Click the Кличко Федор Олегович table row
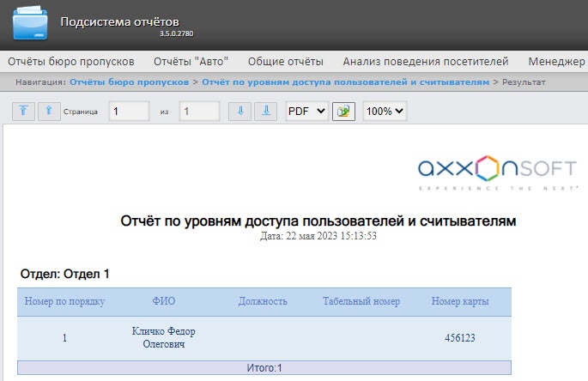Viewport: 588px width, 381px height. coord(264,338)
